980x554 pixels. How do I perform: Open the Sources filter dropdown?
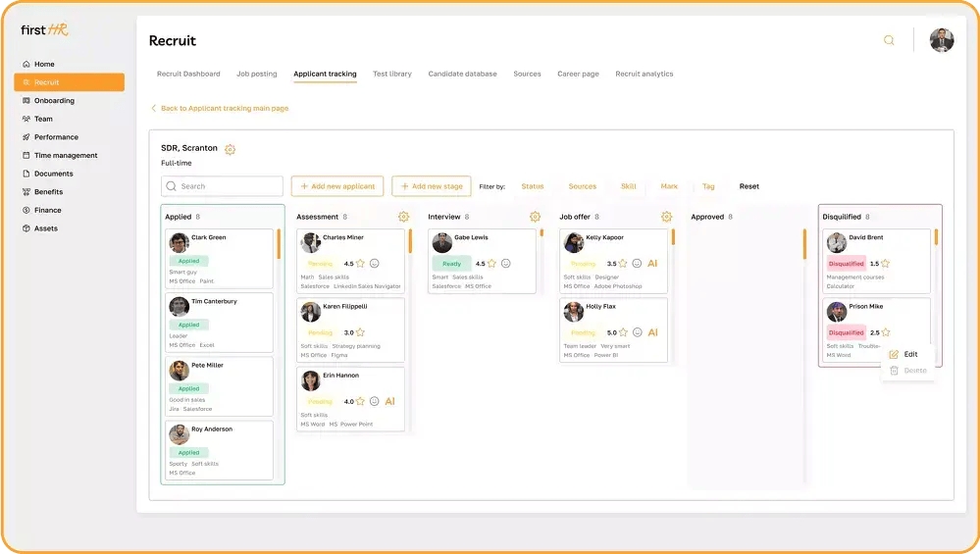point(582,186)
